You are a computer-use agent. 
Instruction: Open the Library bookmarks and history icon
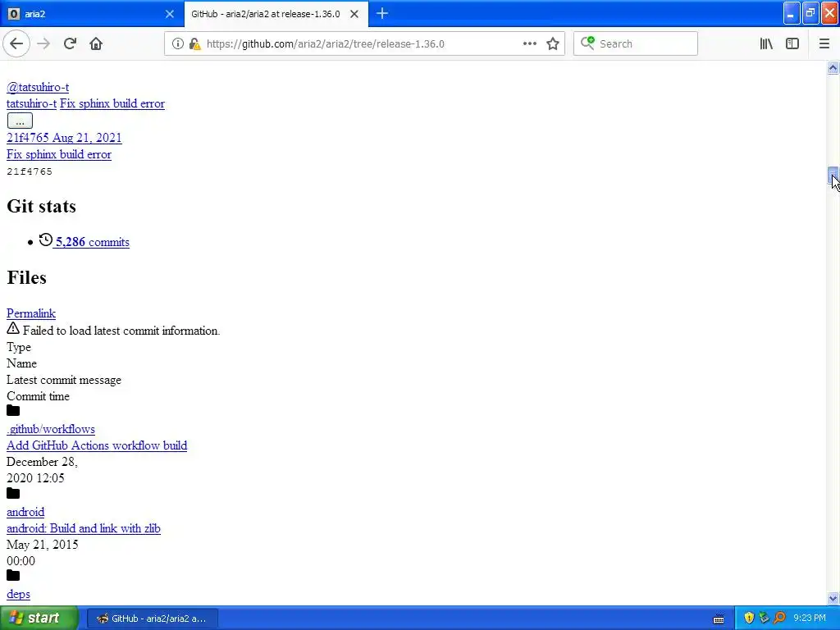[766, 44]
